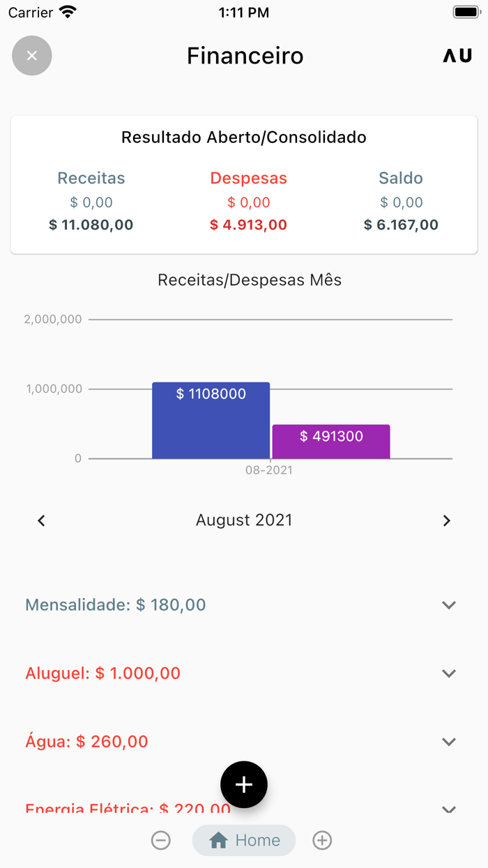Tap the black plus floating button
Screen dimensions: 488x868
(244, 785)
